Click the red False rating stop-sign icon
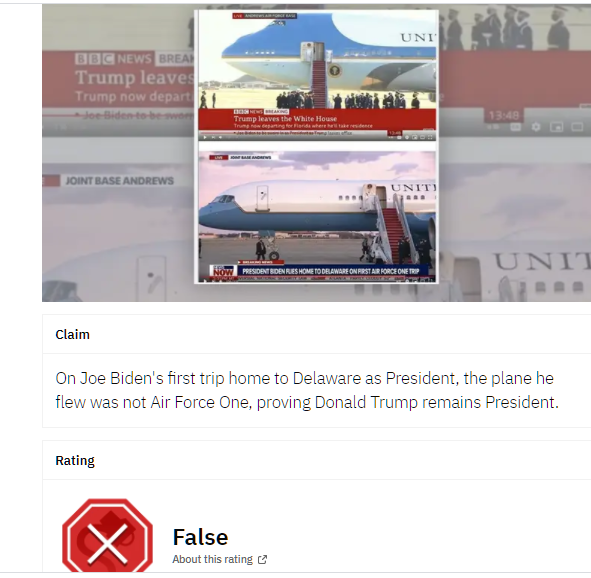The image size is (591, 578). (107, 536)
